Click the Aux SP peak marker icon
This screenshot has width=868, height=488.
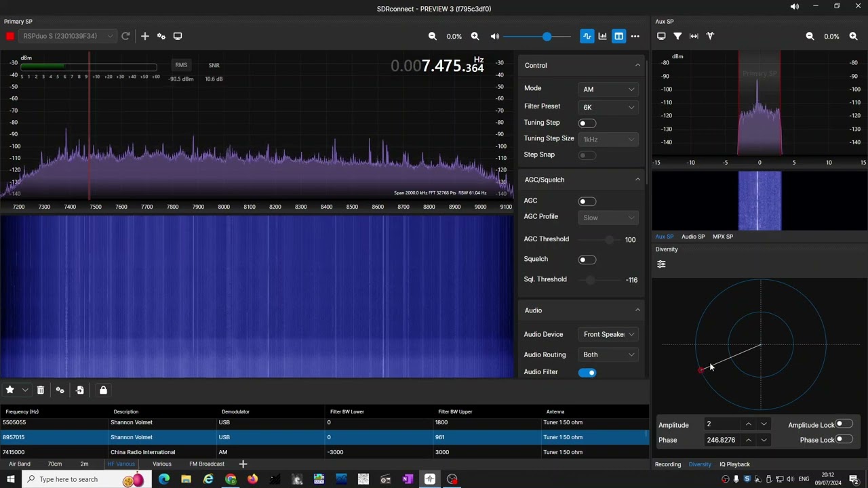coord(710,36)
